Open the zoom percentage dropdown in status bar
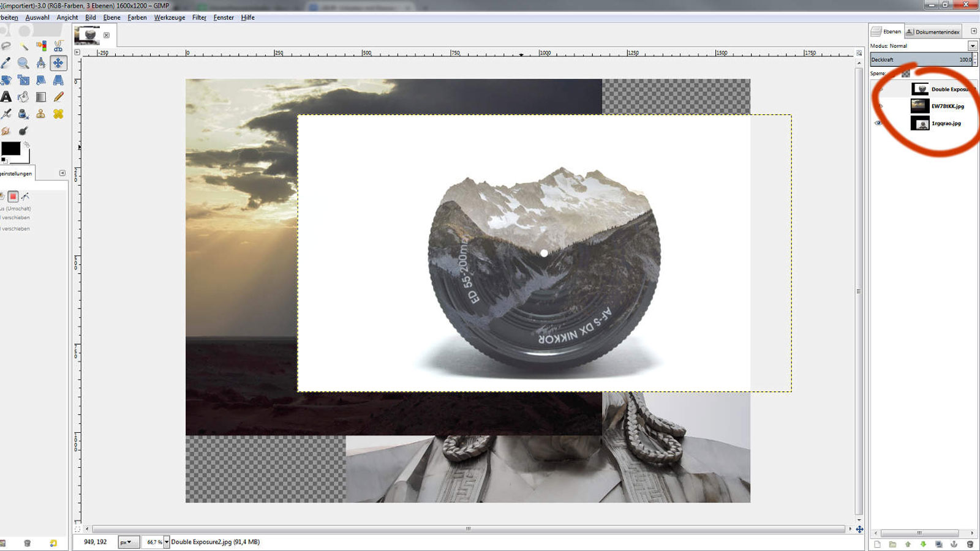 [167, 542]
